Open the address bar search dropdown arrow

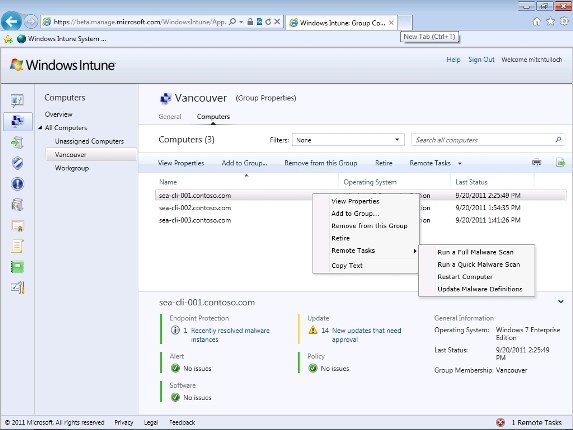click(x=241, y=22)
